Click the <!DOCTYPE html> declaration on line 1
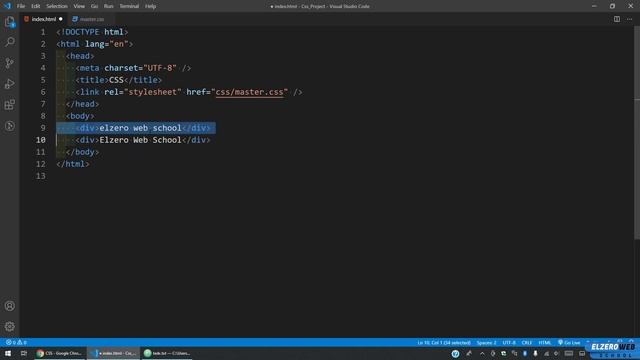640x360 pixels. pos(92,32)
